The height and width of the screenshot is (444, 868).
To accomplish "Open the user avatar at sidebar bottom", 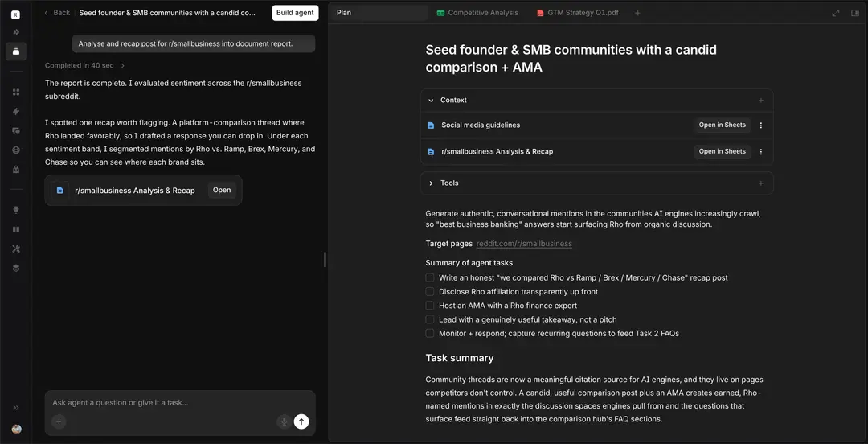I will click(16, 429).
